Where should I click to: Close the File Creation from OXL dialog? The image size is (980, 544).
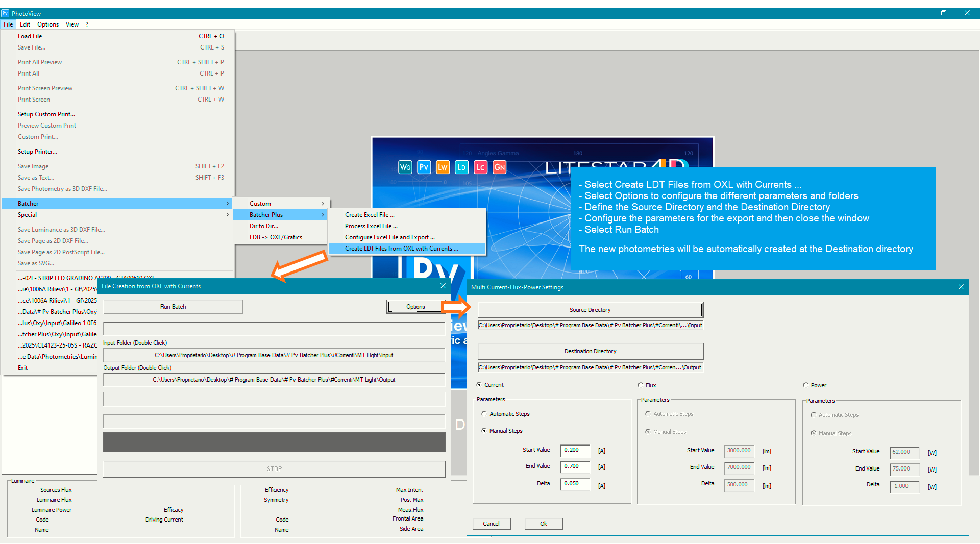tap(443, 286)
